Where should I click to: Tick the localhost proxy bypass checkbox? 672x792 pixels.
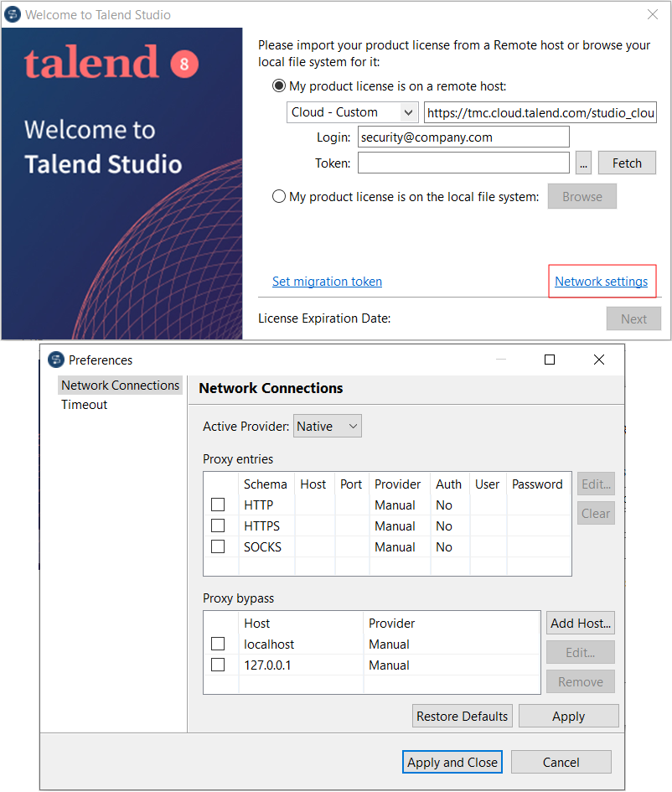tap(218, 644)
